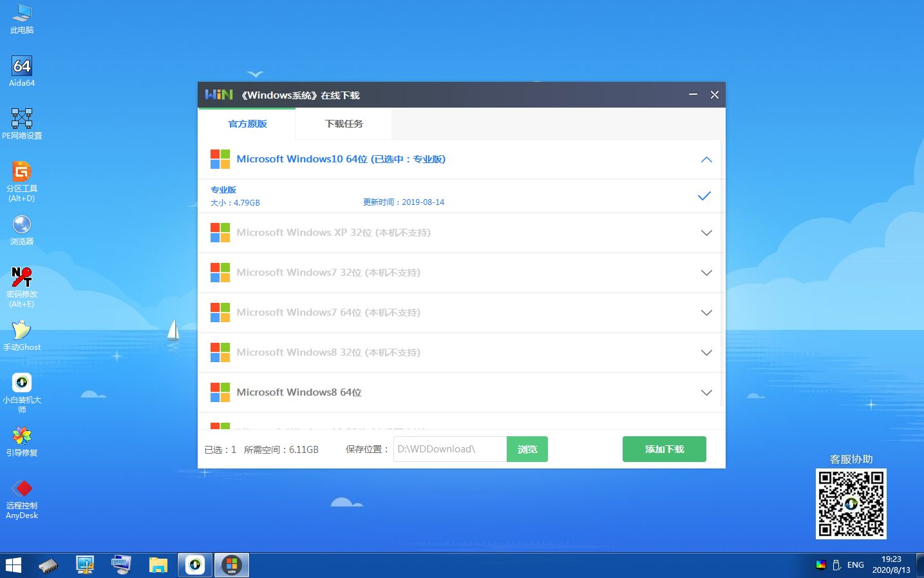This screenshot has height=578, width=924.
Task: Open the memory chip taskbar icon
Action: click(x=48, y=566)
